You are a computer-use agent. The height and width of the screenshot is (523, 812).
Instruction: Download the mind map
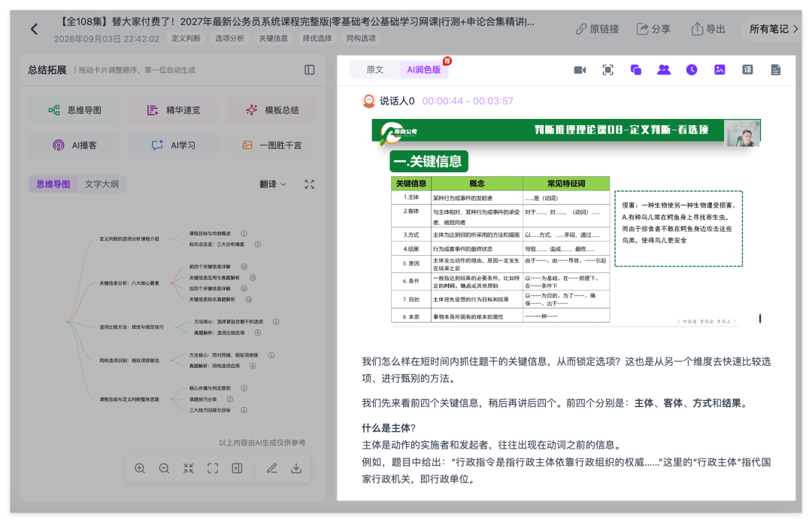coord(296,469)
